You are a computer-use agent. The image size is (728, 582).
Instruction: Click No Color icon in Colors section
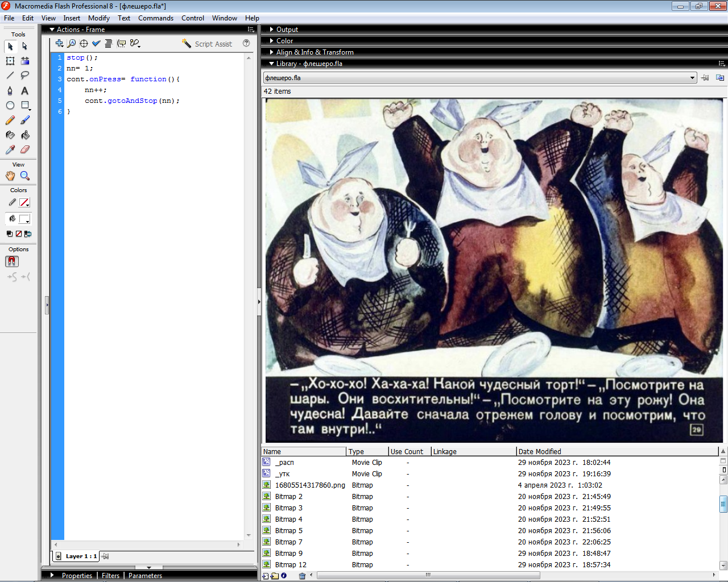(x=19, y=234)
